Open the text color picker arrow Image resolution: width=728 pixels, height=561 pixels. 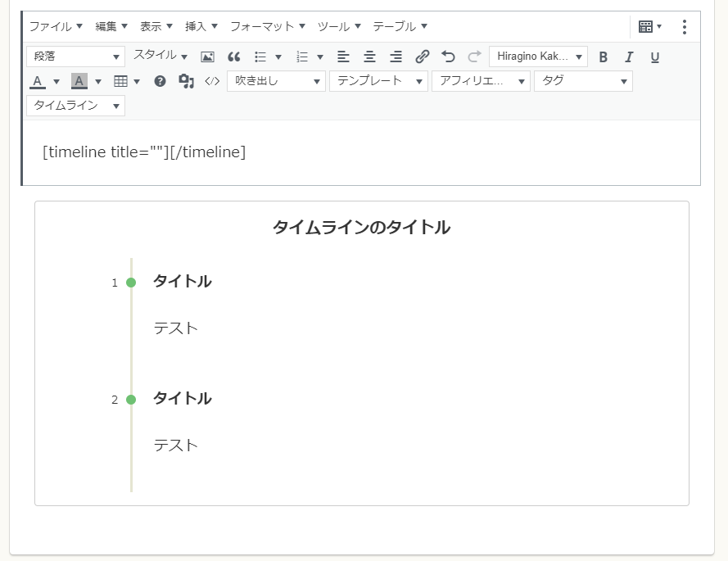click(x=57, y=82)
